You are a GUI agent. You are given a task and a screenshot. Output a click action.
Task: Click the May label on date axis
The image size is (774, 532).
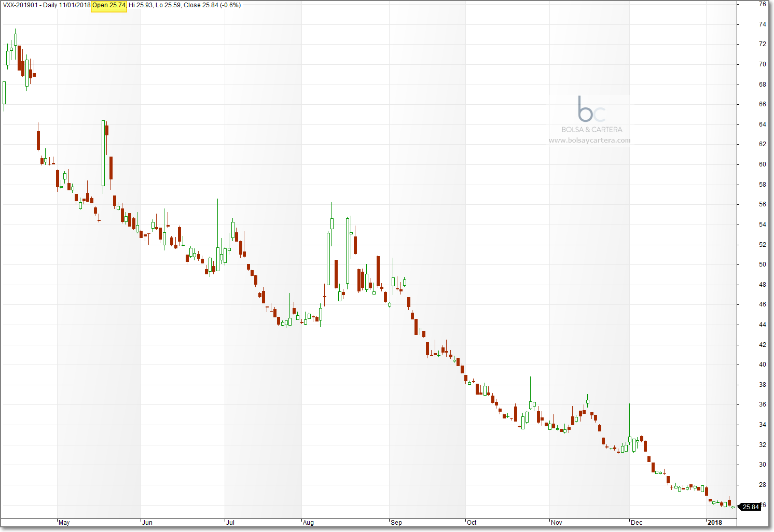click(64, 523)
